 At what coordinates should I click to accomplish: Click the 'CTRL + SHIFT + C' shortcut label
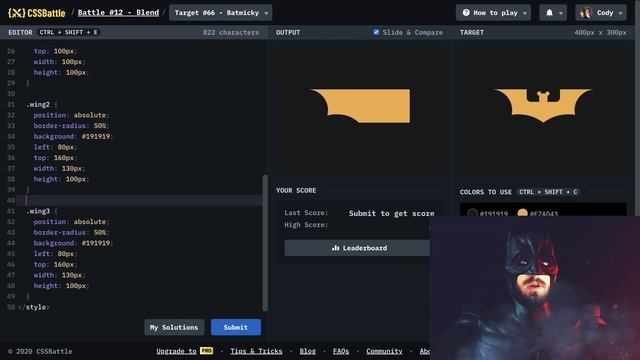[x=548, y=192]
